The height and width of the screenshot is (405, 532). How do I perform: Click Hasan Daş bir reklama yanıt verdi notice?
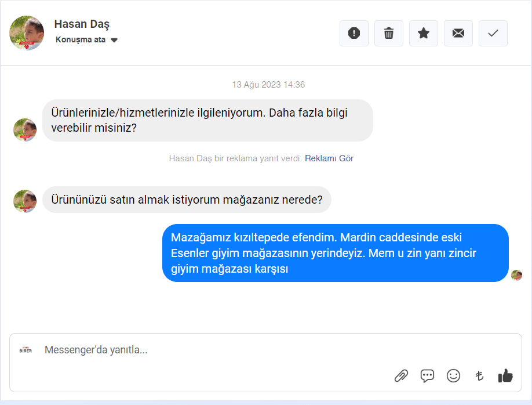pyautogui.click(x=235, y=158)
